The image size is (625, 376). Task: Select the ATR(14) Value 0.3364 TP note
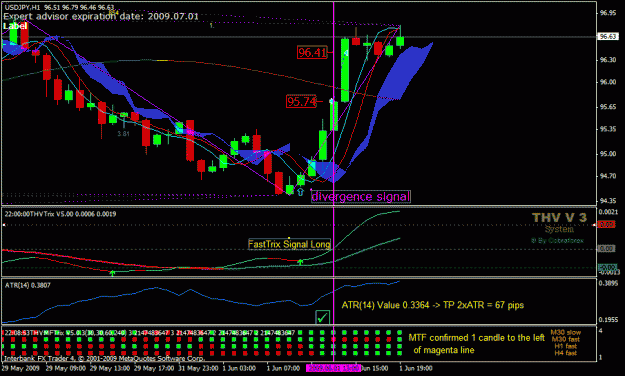[432, 305]
